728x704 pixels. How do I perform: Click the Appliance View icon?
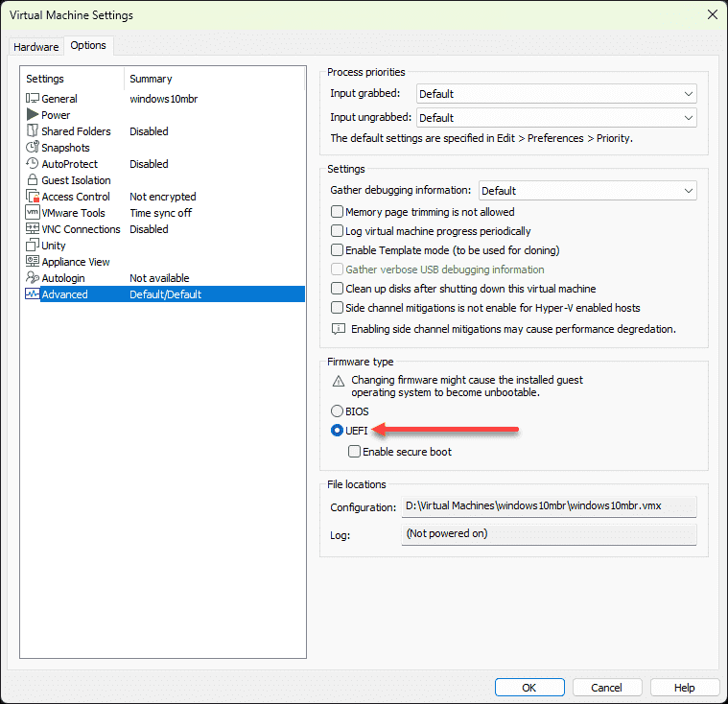click(x=33, y=261)
